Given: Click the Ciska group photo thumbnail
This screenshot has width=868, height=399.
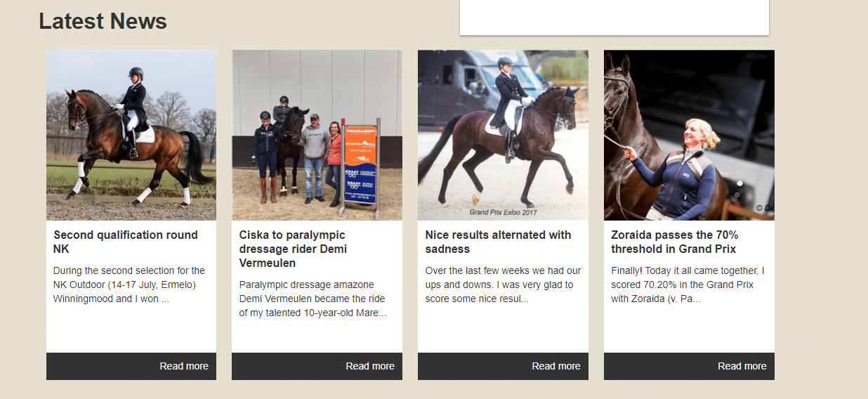Looking at the screenshot, I should pyautogui.click(x=317, y=135).
